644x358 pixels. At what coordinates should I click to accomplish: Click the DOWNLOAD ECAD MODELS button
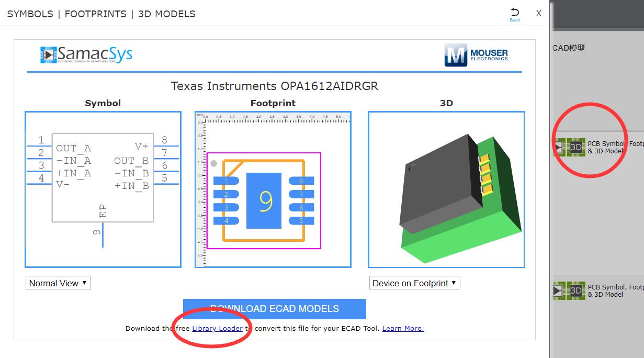pyautogui.click(x=274, y=308)
